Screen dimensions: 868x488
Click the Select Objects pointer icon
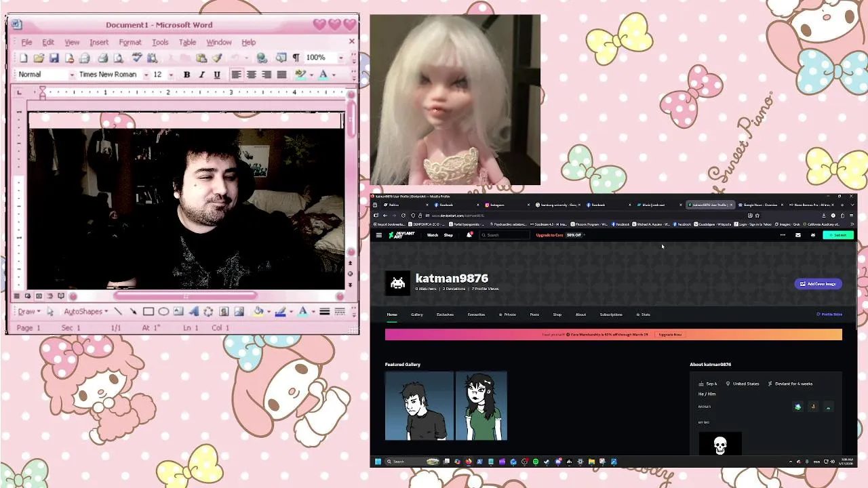click(x=50, y=312)
